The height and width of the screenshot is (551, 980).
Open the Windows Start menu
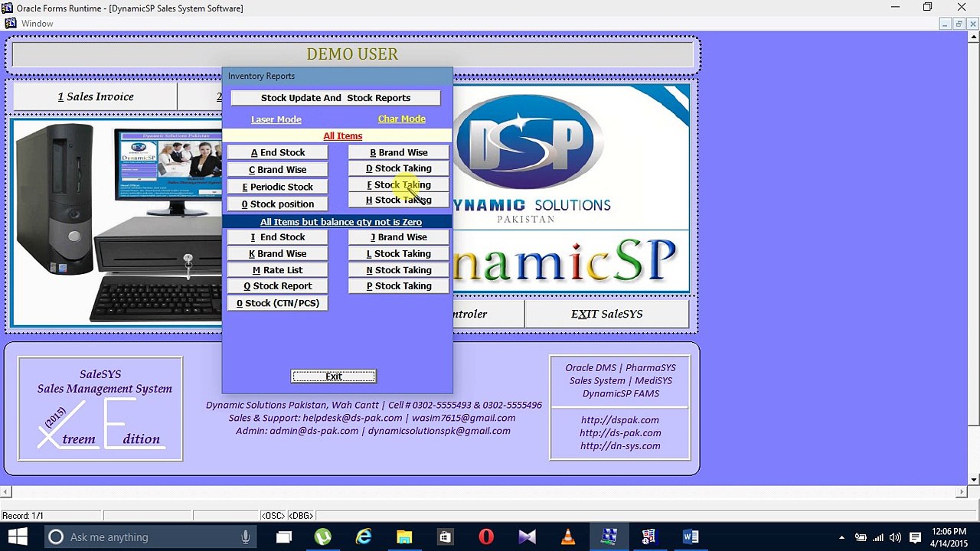[x=17, y=536]
